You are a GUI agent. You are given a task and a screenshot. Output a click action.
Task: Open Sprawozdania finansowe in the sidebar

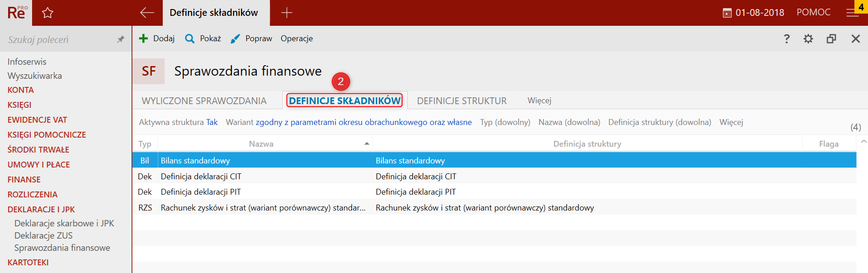(x=62, y=248)
